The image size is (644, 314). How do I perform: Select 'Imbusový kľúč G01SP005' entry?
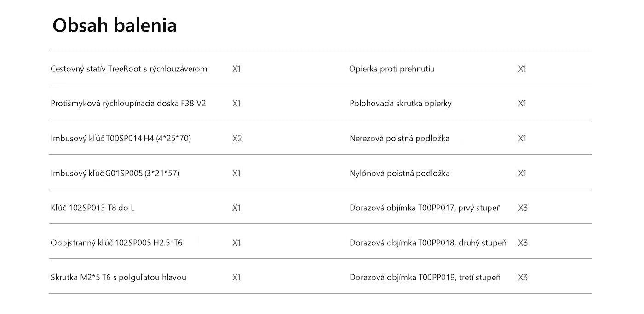pyautogui.click(x=115, y=174)
